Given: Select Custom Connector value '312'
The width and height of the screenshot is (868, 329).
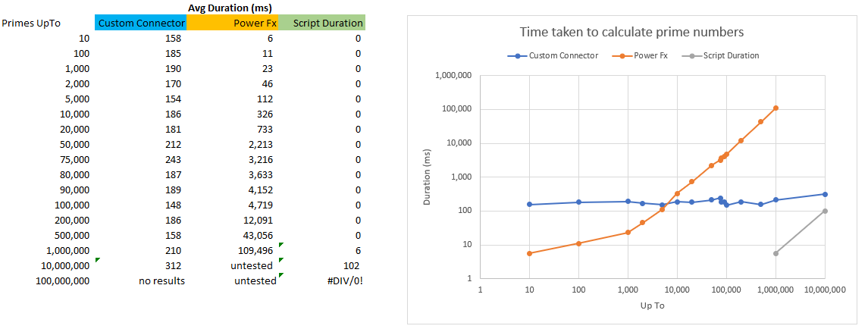Looking at the screenshot, I should click(174, 266).
